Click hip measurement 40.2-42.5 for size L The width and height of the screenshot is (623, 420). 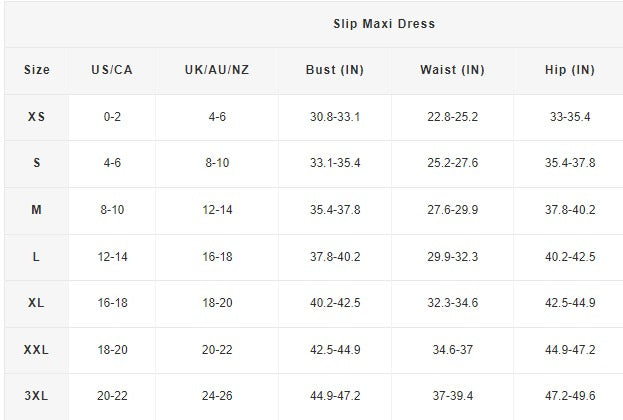(x=570, y=257)
